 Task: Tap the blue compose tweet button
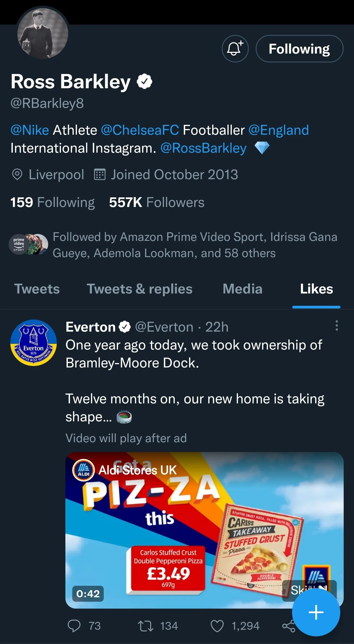click(316, 612)
